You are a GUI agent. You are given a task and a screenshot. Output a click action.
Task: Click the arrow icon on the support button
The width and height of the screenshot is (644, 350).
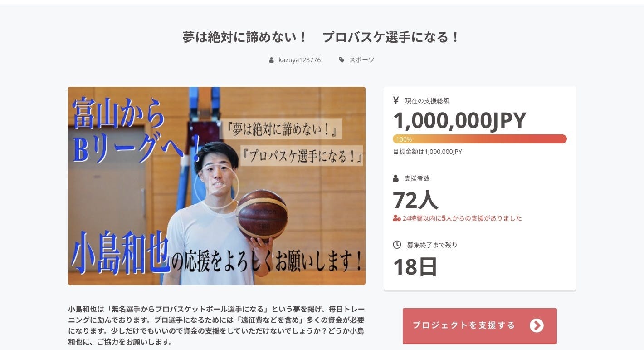click(537, 325)
